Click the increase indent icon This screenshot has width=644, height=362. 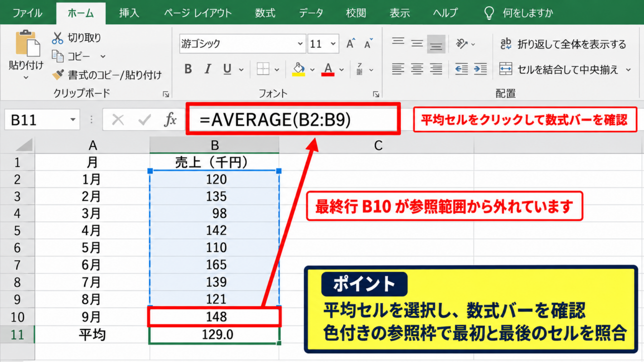(x=480, y=69)
